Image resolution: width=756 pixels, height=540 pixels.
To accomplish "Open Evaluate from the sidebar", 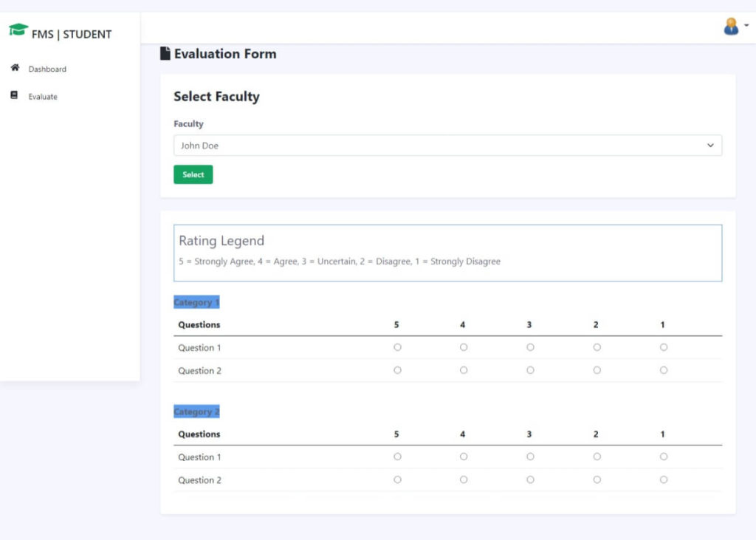I will click(43, 96).
